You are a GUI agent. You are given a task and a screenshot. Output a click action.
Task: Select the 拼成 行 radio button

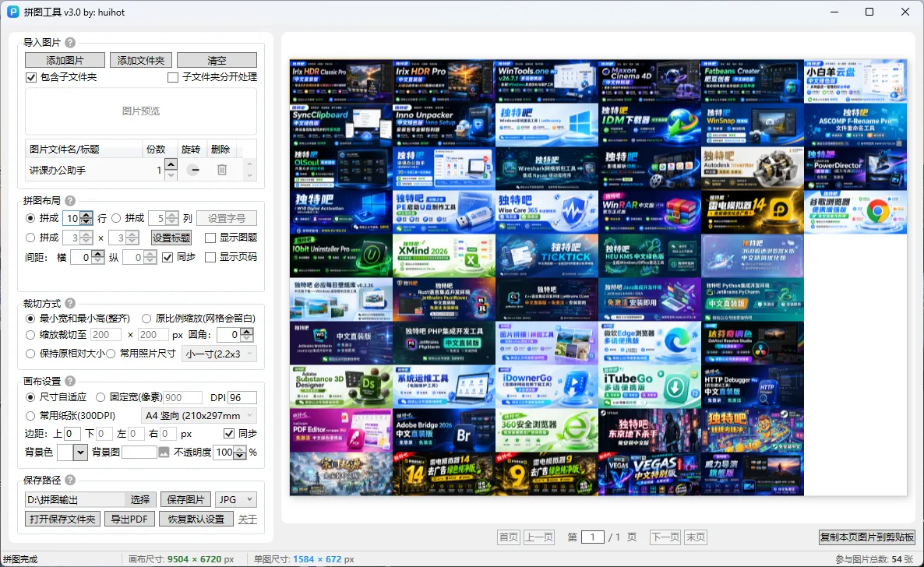coord(30,218)
